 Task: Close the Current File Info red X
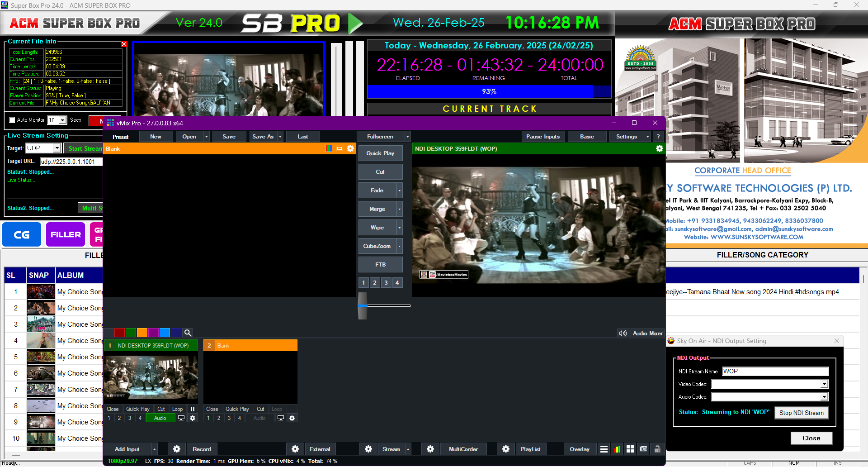coord(124,44)
